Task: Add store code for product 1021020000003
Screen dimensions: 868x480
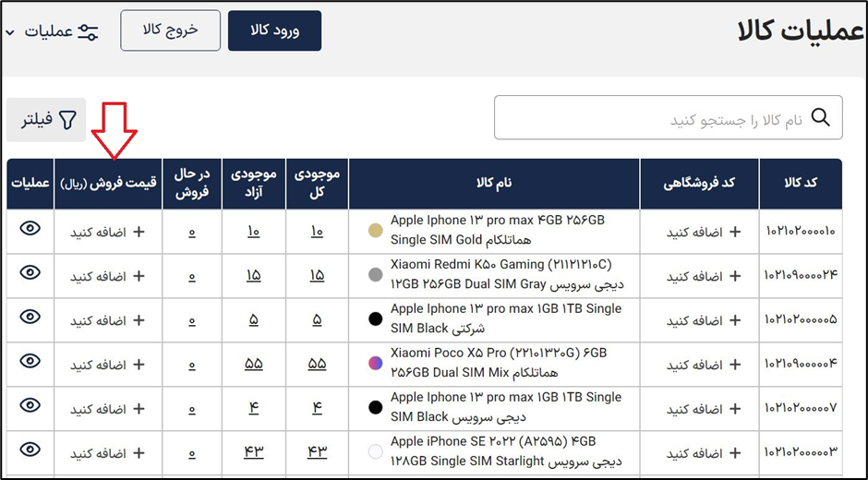Action: 704,453
